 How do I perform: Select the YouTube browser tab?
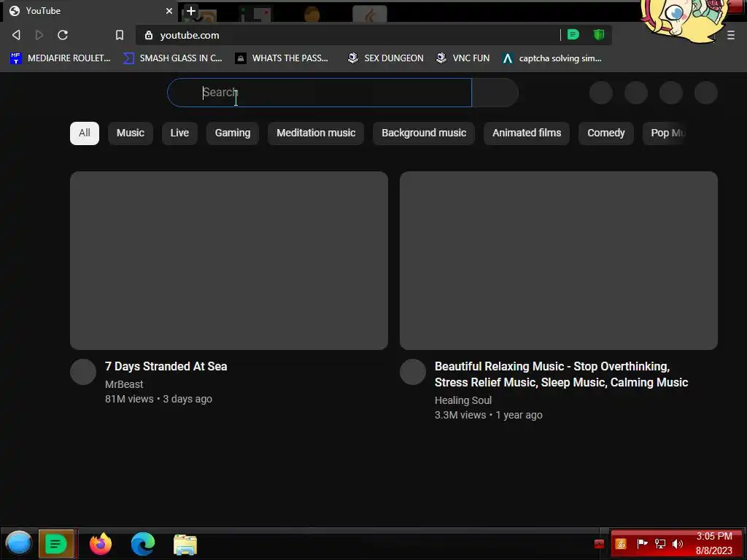point(90,11)
